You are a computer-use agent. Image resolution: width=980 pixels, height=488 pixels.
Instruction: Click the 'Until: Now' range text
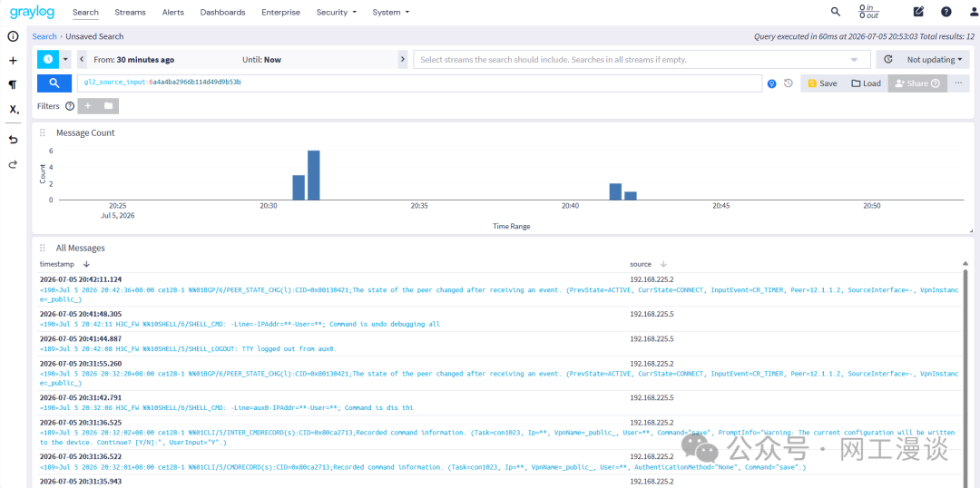pyautogui.click(x=261, y=60)
